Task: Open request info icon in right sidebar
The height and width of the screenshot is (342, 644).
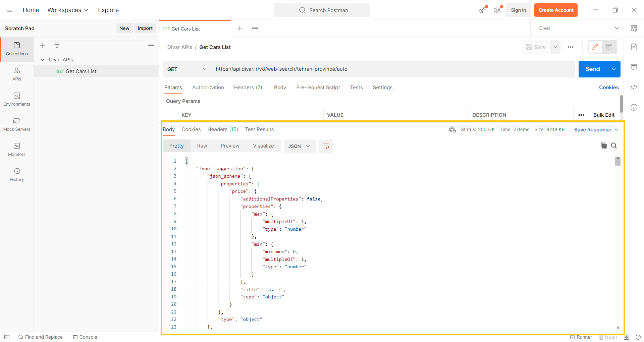Action: [x=634, y=107]
